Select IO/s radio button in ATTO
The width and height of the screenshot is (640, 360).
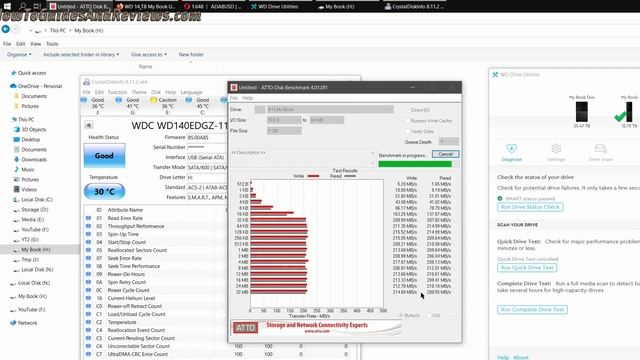[429, 316]
